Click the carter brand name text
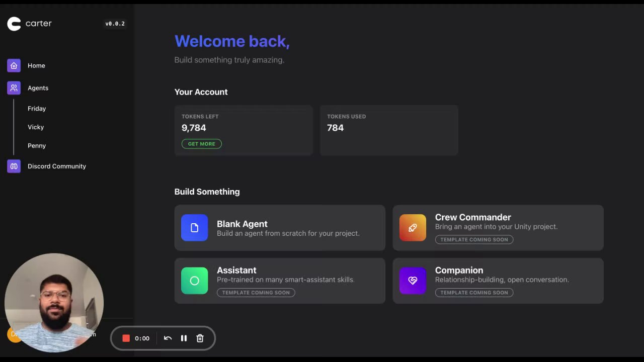644x362 pixels. pos(39,24)
